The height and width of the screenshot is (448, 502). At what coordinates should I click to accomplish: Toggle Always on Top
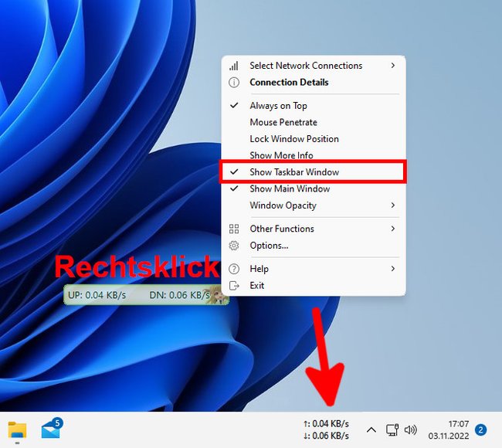tap(314, 106)
